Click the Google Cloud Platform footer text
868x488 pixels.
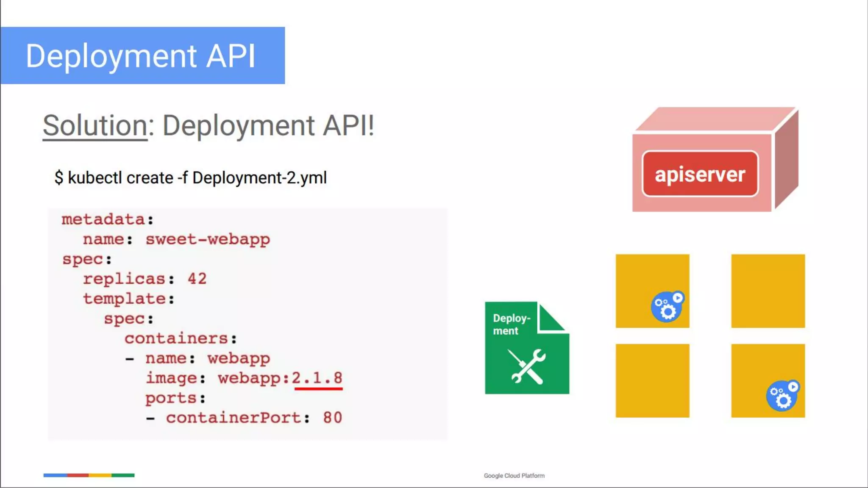[514, 476]
